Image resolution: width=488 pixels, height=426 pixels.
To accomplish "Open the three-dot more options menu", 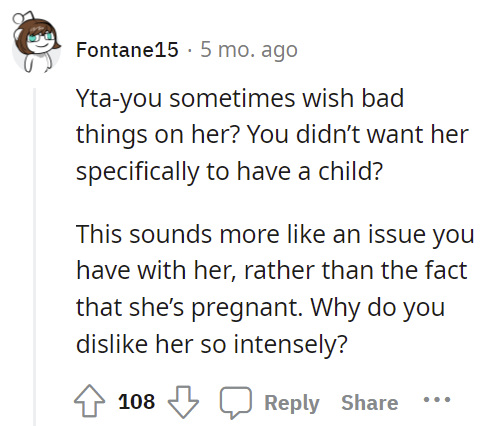I will tap(437, 399).
